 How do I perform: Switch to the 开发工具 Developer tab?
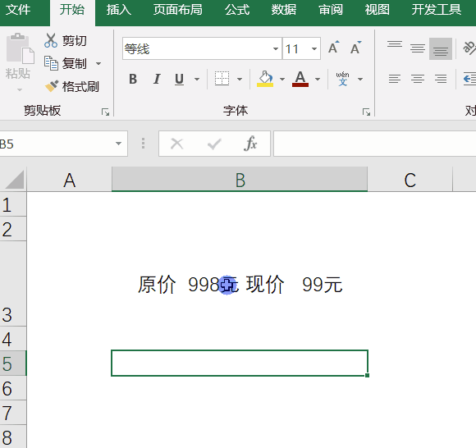[437, 10]
